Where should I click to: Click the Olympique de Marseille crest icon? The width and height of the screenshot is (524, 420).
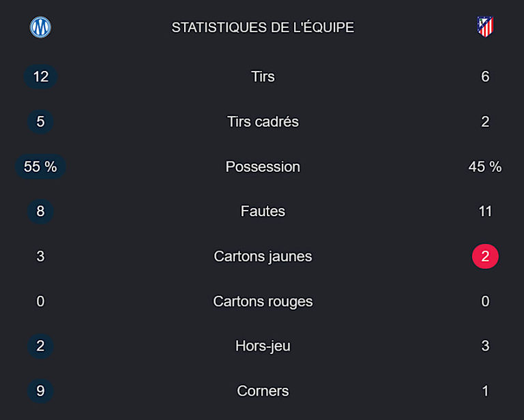click(40, 27)
